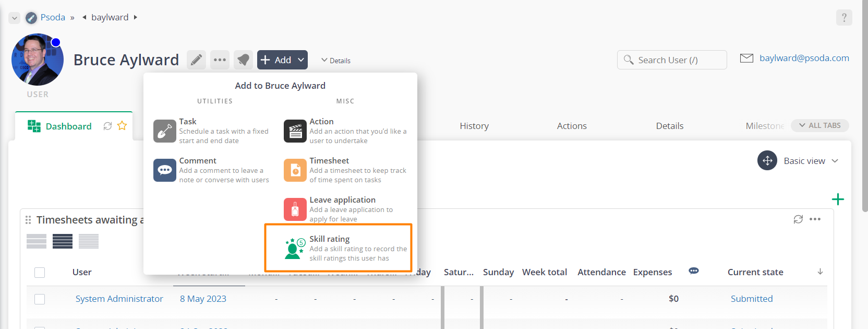Open the three-dots more options button
This screenshot has height=329, width=868.
point(220,60)
